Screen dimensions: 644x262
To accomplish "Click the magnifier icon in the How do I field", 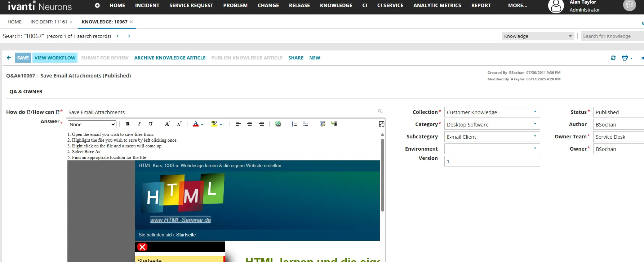I will (380, 112).
